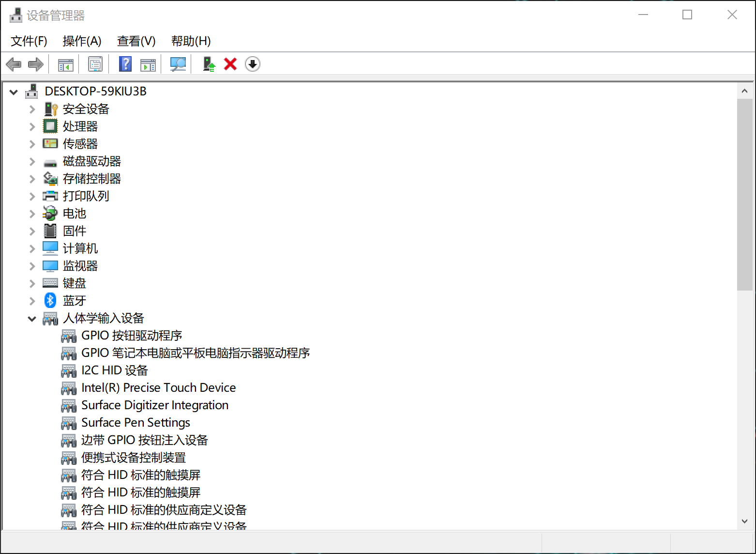Toggle the console tree pane icon
This screenshot has height=554, width=756.
[x=66, y=64]
